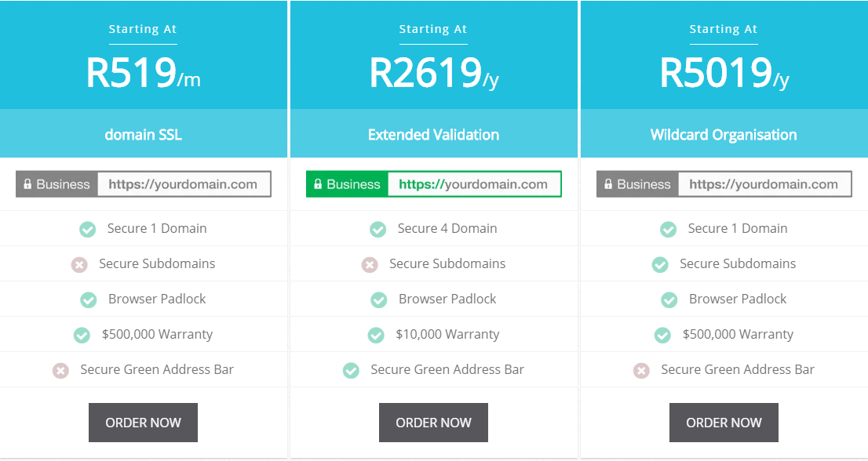The image size is (868, 461).
Task: Click check icon for Extended Validation Secure Green Address Bar
Action: (351, 370)
